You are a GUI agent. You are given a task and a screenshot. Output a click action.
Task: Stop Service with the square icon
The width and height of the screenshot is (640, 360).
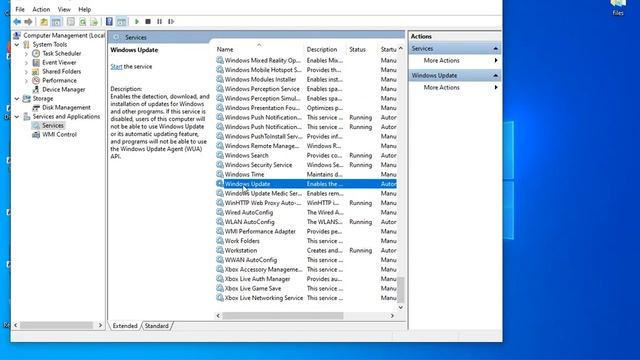point(148,22)
